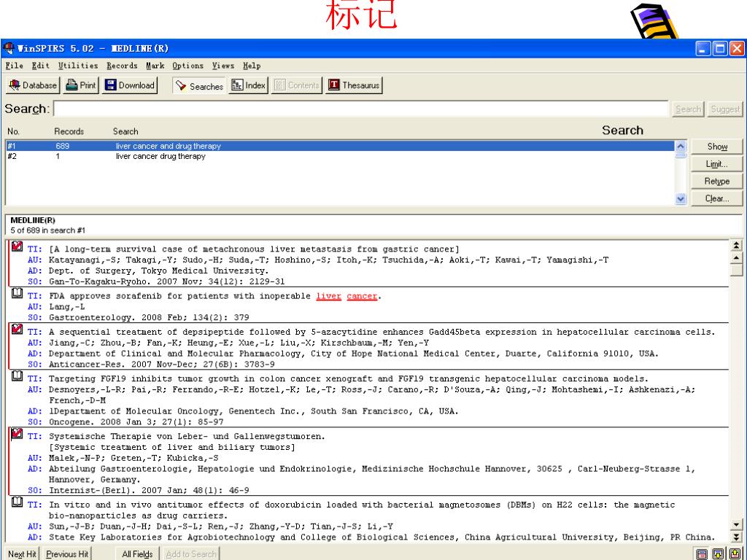The height and width of the screenshot is (560, 747).
Task: Mark the Targeting FGF19 record
Action: [18, 376]
